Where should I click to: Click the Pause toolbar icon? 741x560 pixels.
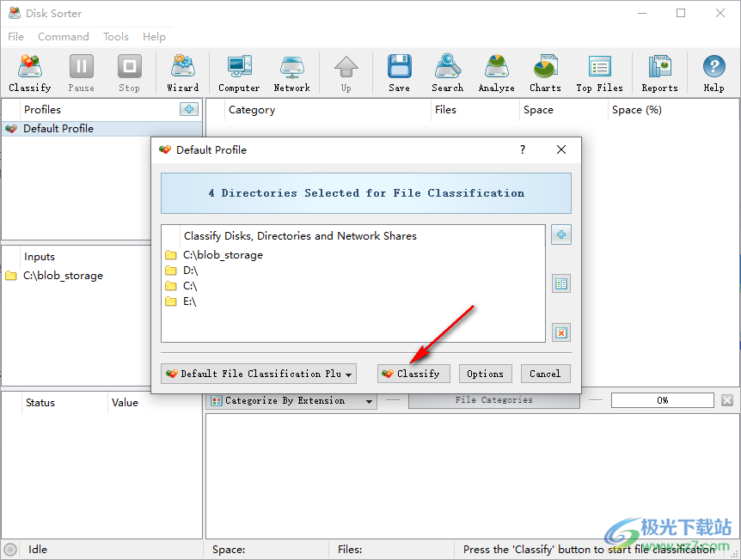(82, 73)
